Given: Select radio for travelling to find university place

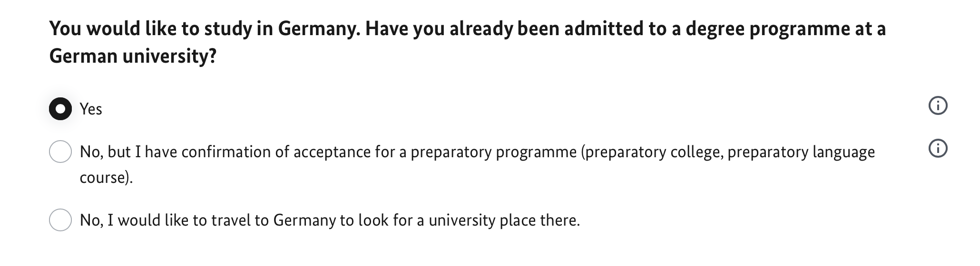Looking at the screenshot, I should (60, 220).
